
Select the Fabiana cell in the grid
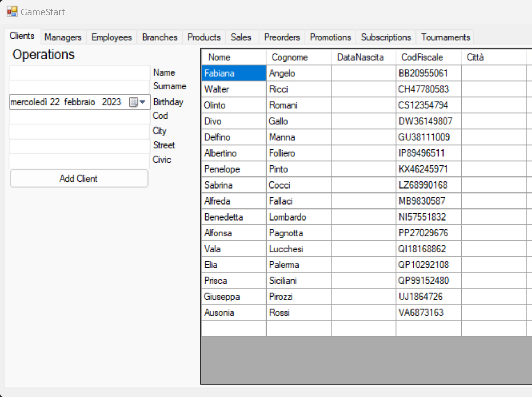233,73
